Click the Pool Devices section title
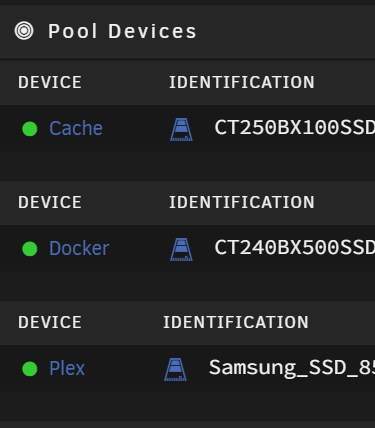Screen dimensions: 375x428 (x=122, y=31)
